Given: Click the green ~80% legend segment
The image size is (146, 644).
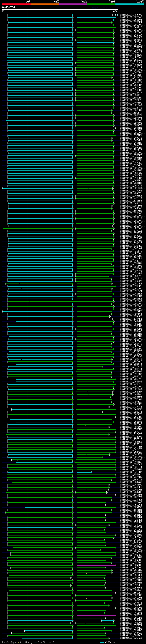Looking at the screenshot, I should (x=101, y=4).
